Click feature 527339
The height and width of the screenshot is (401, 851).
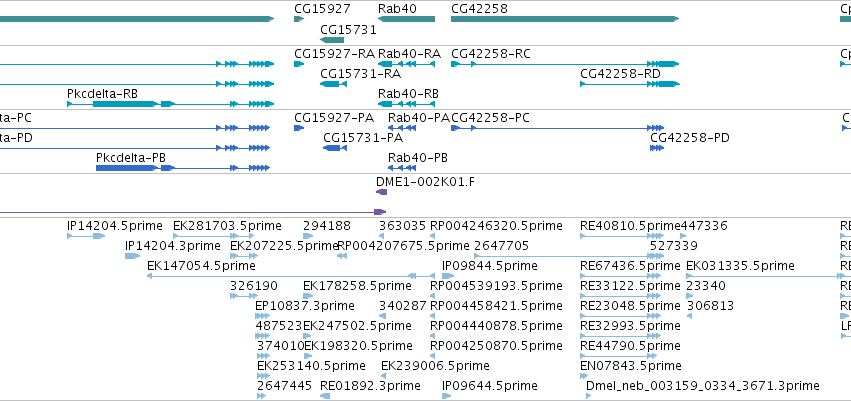pos(674,246)
